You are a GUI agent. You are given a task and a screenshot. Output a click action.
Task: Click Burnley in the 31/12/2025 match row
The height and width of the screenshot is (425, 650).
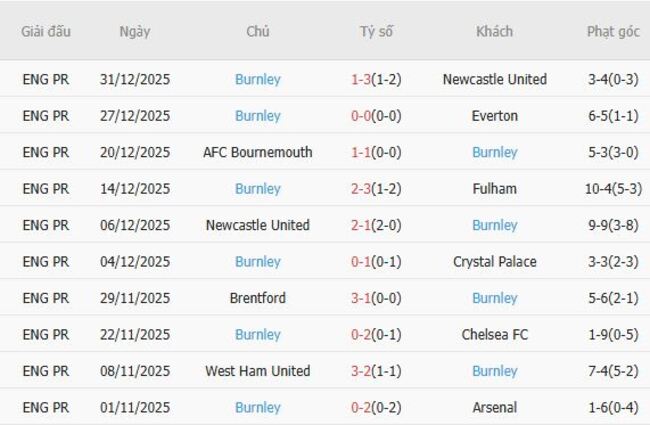[257, 79]
